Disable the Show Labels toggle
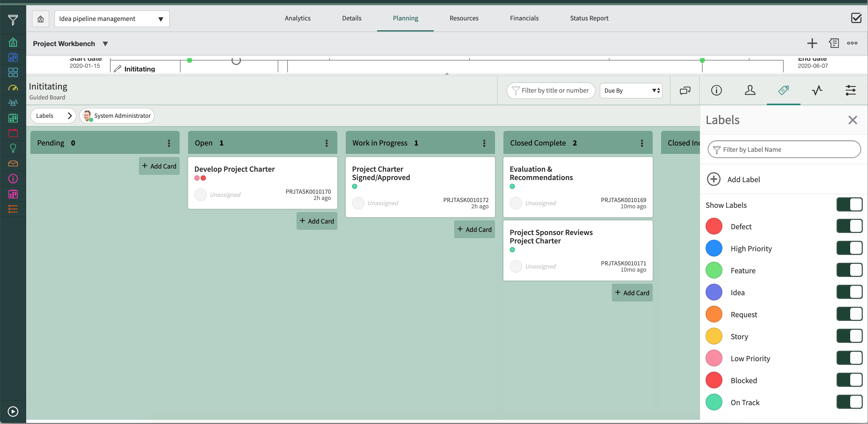 coord(849,205)
